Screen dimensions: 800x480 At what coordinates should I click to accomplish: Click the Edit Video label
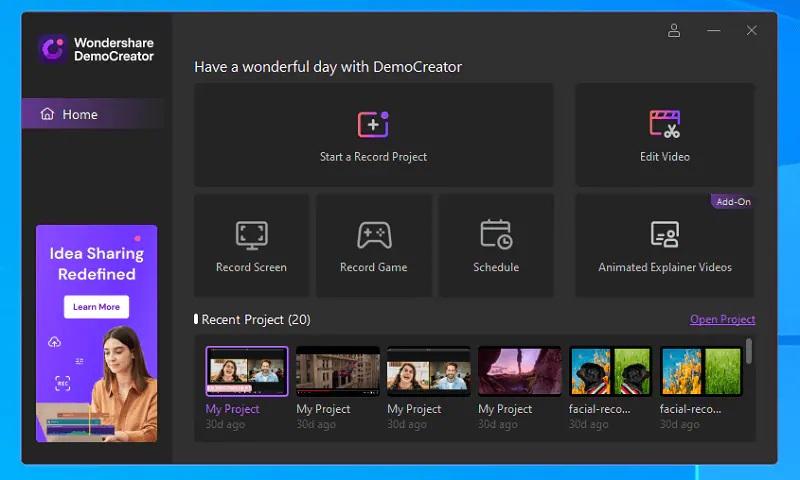[665, 157]
